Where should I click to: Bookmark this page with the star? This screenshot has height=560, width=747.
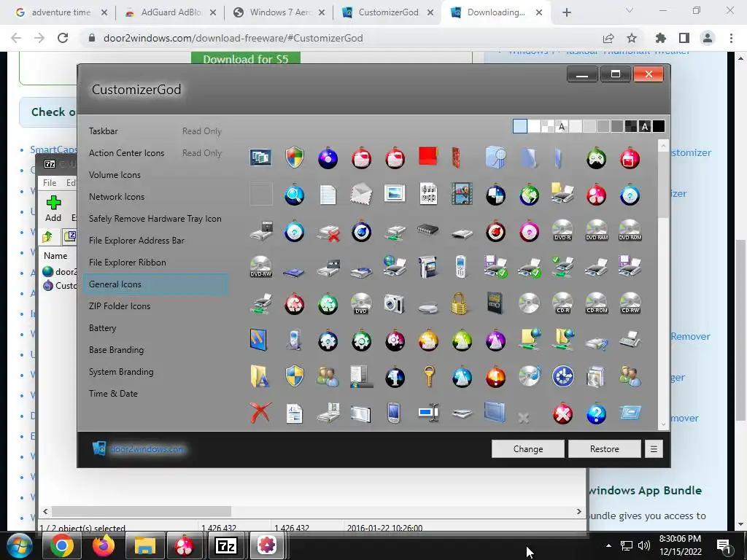[632, 38]
